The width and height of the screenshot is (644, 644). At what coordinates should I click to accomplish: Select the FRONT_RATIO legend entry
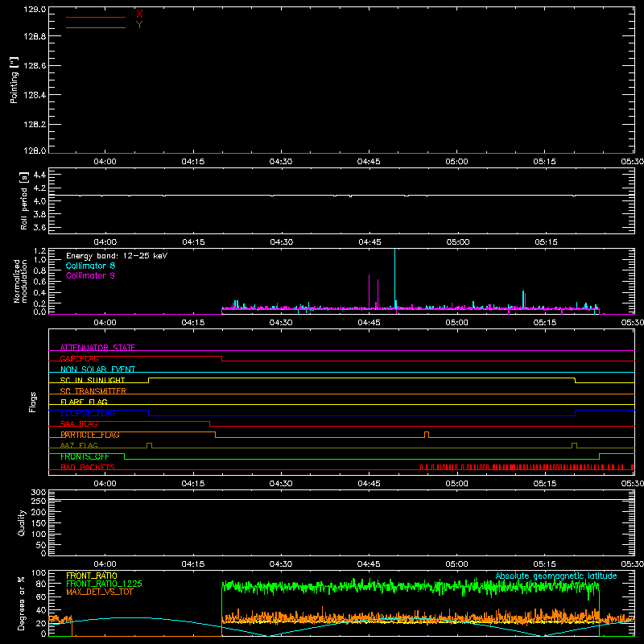(x=92, y=576)
